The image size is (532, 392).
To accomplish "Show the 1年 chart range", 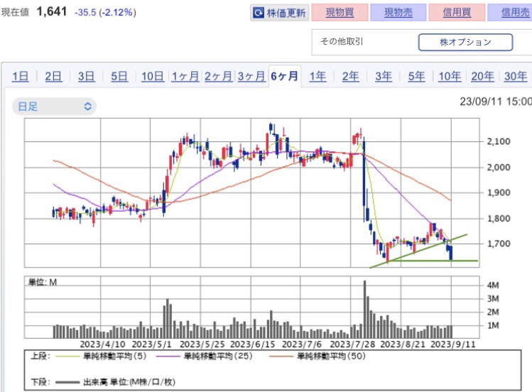I will tap(317, 76).
